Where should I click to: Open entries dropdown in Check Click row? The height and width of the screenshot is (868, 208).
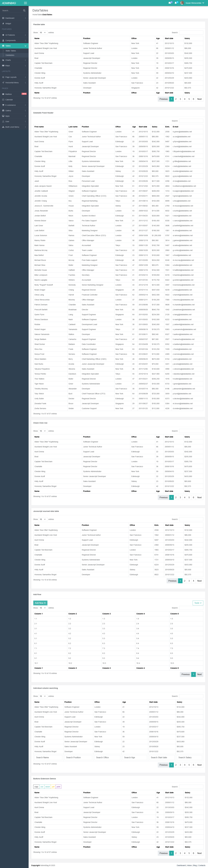43,431
